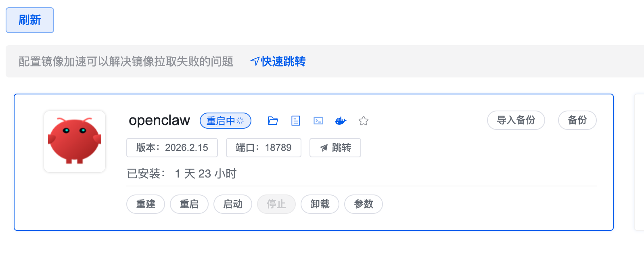Viewport: 644px width, 280px height.
Task: Click the 备份 backup button
Action: (577, 120)
